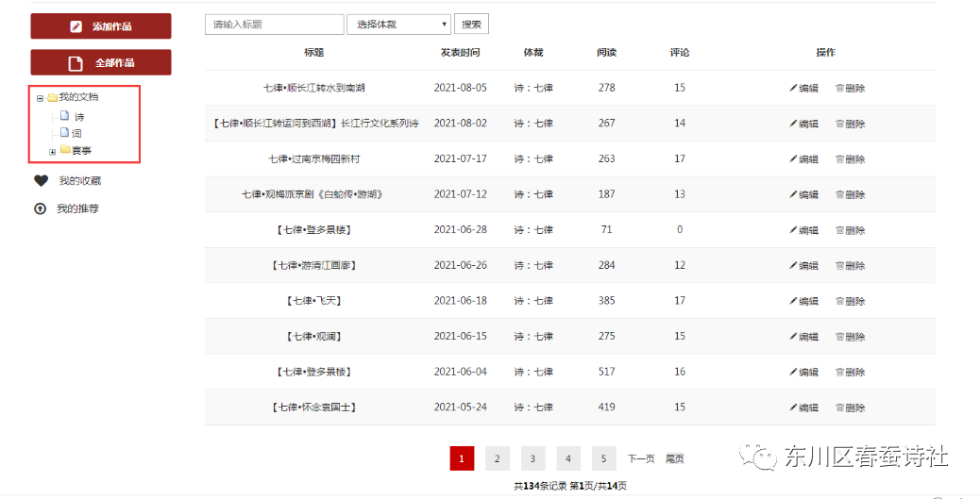This screenshot has width=980, height=499.
Task: Go to pagination page 4
Action: point(568,458)
